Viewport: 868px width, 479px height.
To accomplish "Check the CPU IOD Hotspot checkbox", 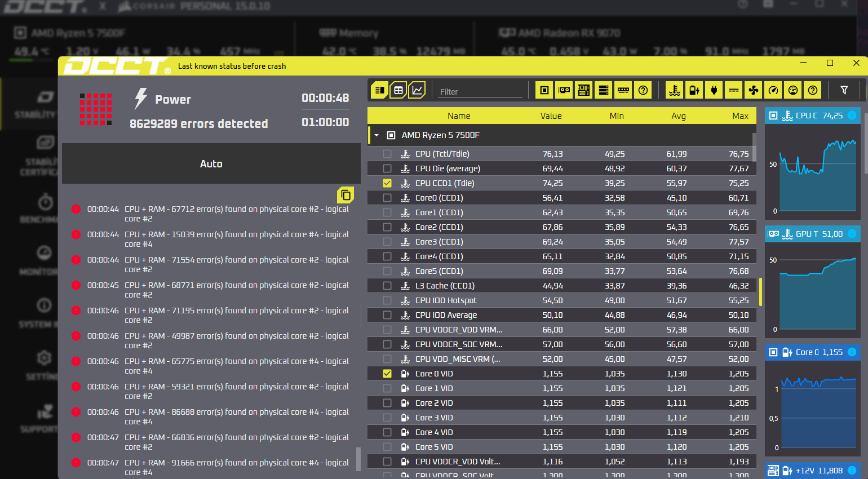I will 387,300.
